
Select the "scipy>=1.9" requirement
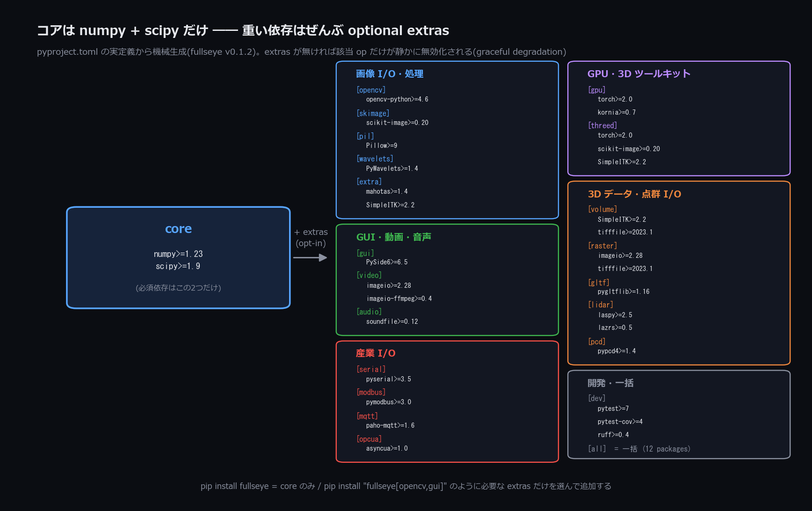(178, 266)
